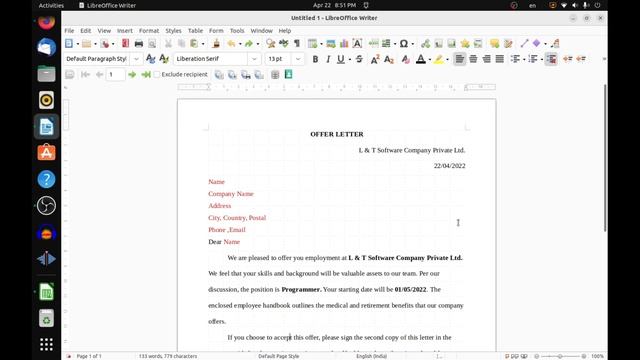
Task: Check the Exclude recipient checkbox
Action: 157,75
